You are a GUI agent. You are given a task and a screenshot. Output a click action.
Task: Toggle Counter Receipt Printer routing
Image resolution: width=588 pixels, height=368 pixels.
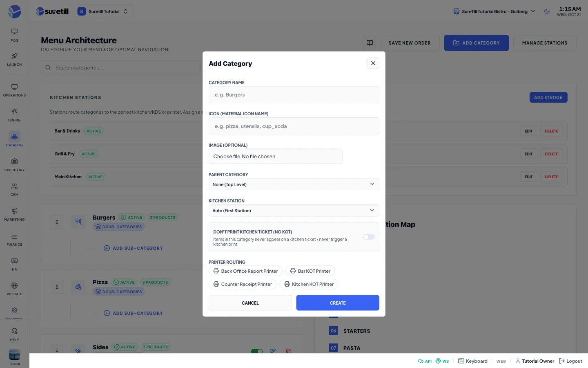click(x=243, y=284)
